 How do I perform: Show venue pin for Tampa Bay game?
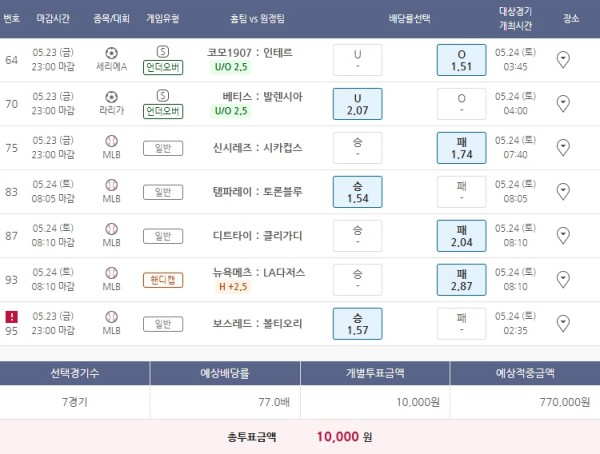[563, 191]
